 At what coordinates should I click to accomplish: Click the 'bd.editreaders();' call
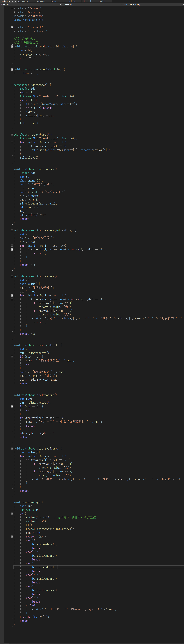coord(45,556)
